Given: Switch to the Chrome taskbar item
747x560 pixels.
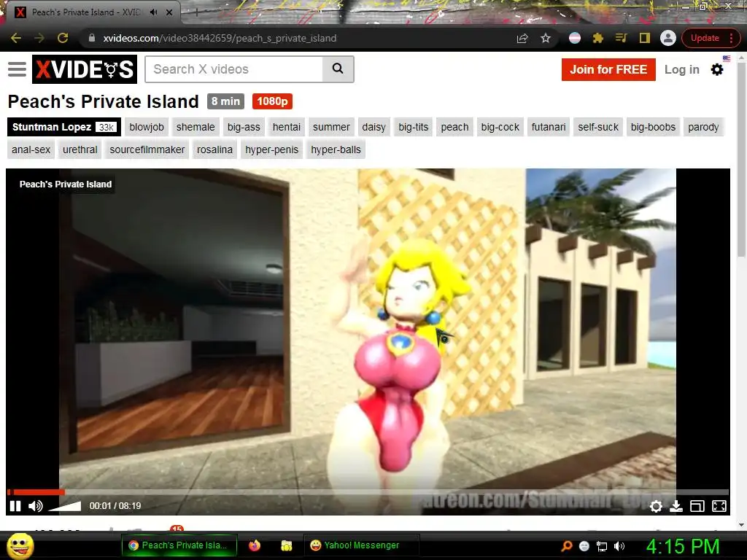Looking at the screenshot, I should pyautogui.click(x=179, y=545).
